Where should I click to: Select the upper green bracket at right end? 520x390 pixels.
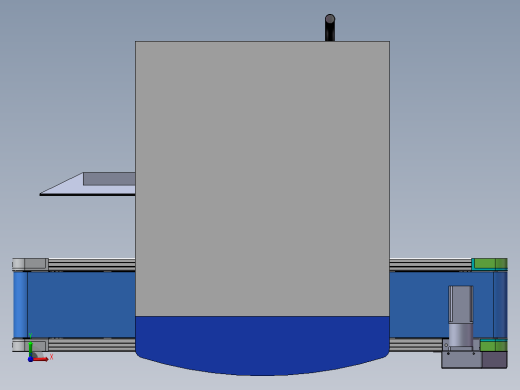490,264
